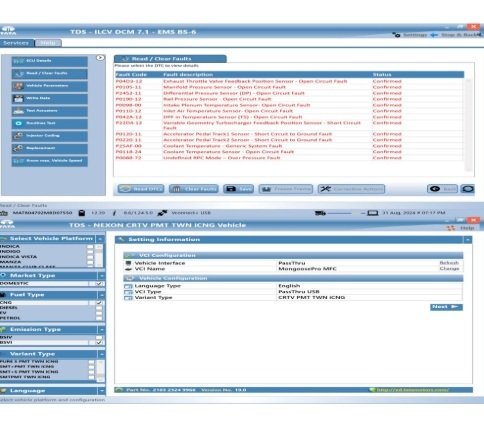Viewport: 484px width, 436px height.
Task: Open Injector Coding from the sidebar
Action: coord(50,136)
